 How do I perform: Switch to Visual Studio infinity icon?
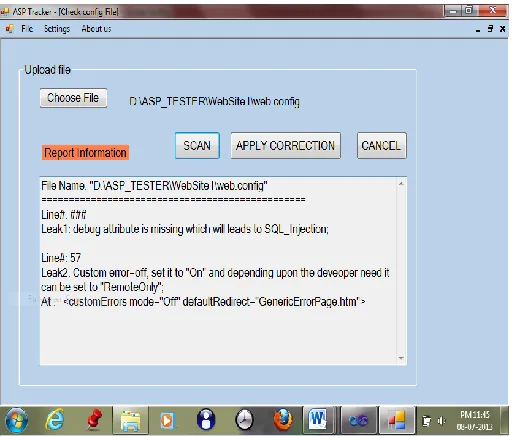click(x=359, y=421)
